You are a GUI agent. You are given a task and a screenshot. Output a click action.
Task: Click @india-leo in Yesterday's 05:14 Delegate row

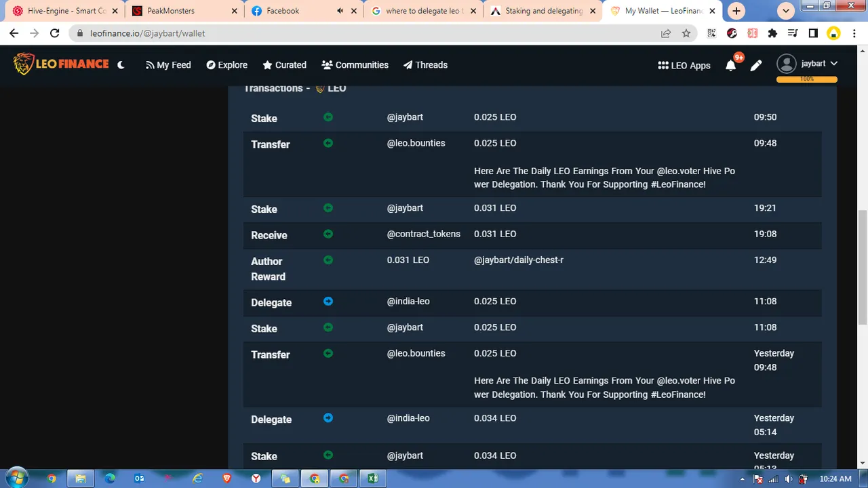click(408, 418)
